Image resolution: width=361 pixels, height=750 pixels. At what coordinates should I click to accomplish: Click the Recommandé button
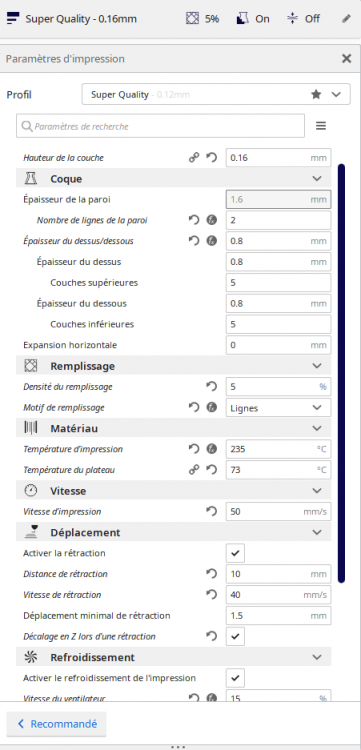(56, 724)
